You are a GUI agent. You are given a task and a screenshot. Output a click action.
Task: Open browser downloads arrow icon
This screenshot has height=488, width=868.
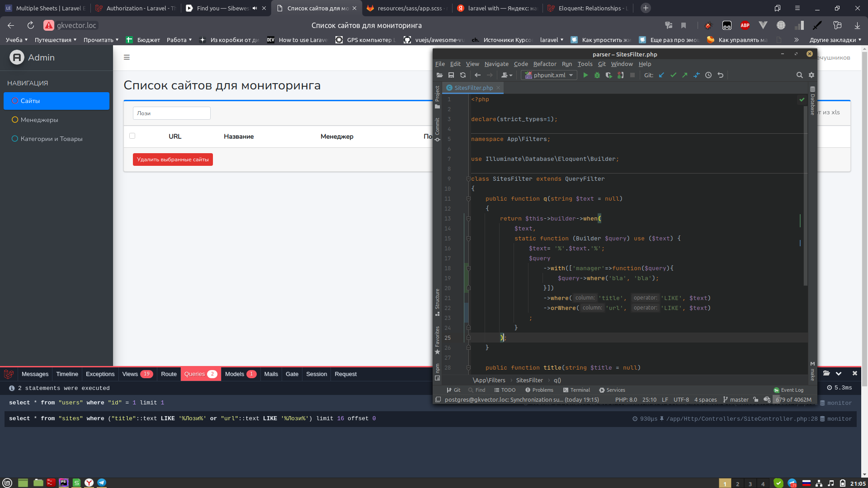coord(857,25)
